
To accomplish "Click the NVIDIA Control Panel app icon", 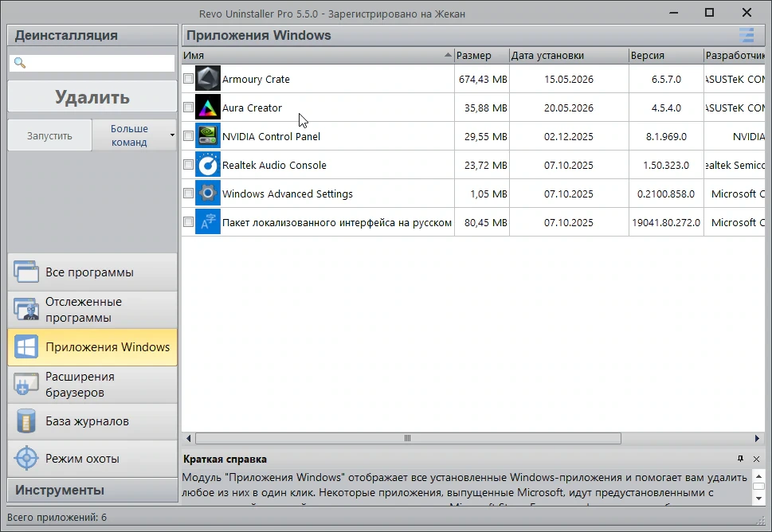I will 208,136.
